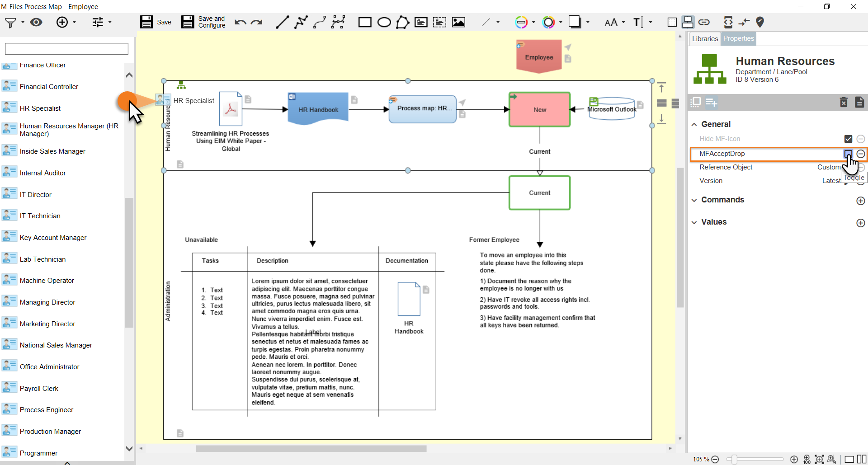Open the Properties tab
Screen dimensions: 868x465
point(738,39)
